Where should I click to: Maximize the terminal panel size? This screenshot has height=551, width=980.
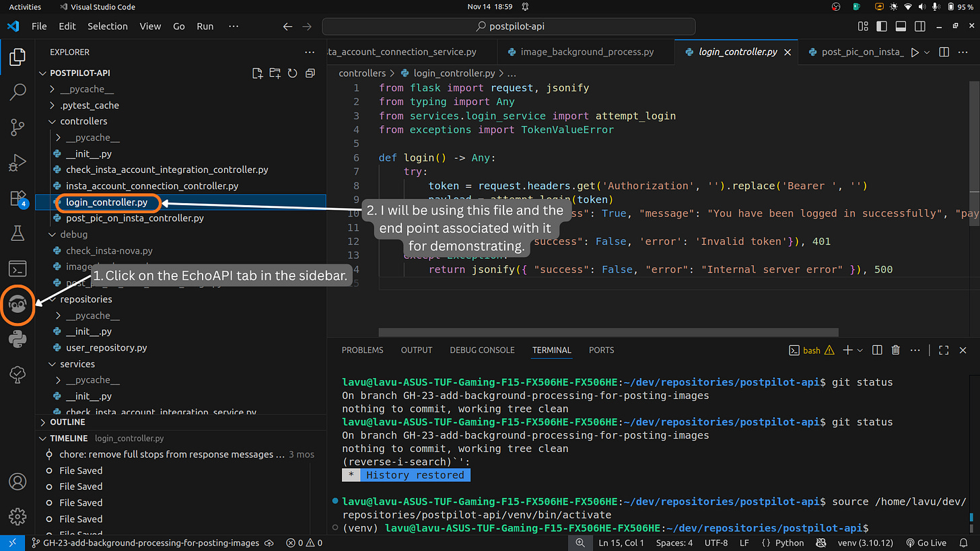(x=944, y=350)
